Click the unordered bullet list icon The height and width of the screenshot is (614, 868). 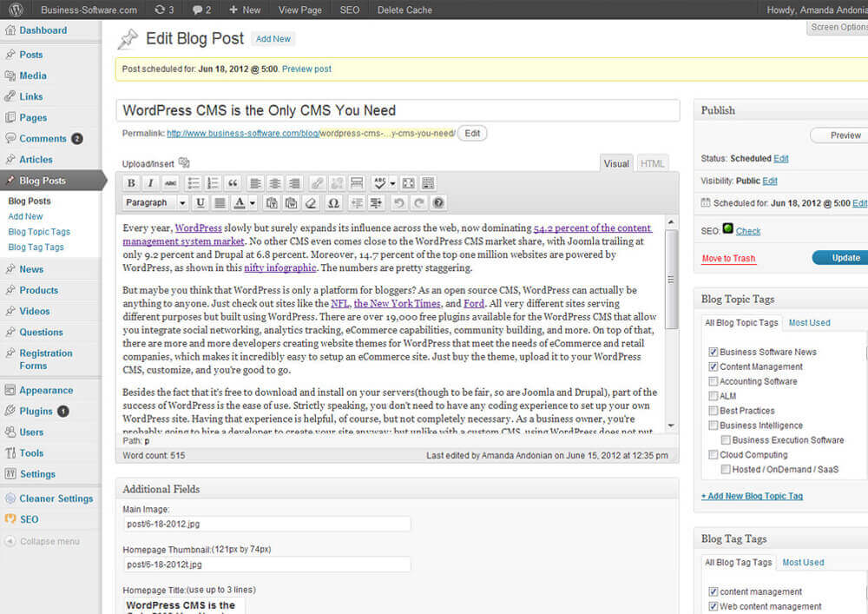tap(193, 183)
